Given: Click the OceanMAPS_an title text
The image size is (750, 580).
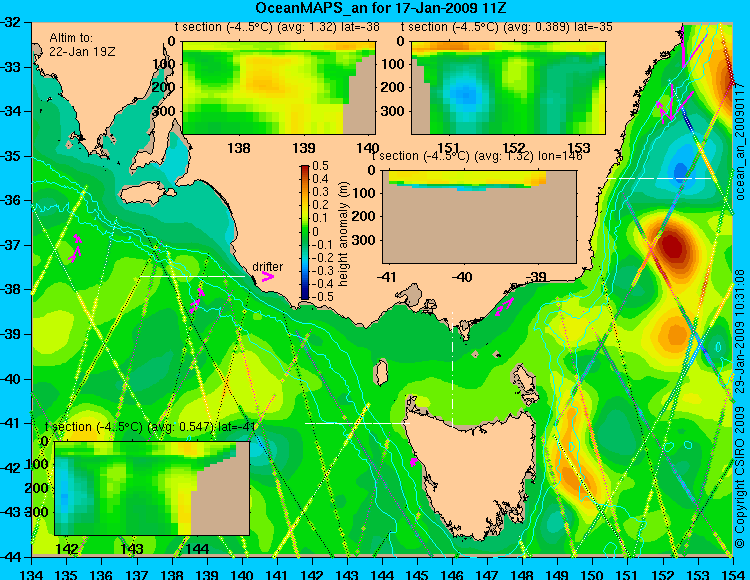Looking at the screenshot, I should point(380,8).
